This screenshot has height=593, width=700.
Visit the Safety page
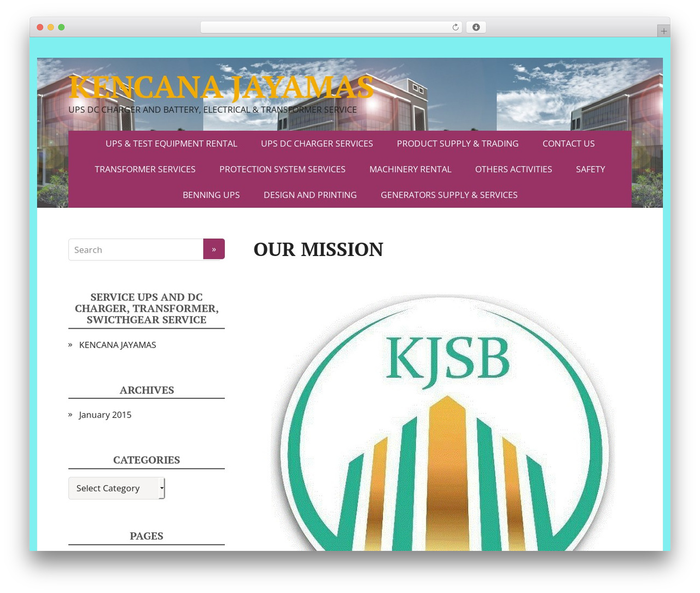(x=591, y=169)
